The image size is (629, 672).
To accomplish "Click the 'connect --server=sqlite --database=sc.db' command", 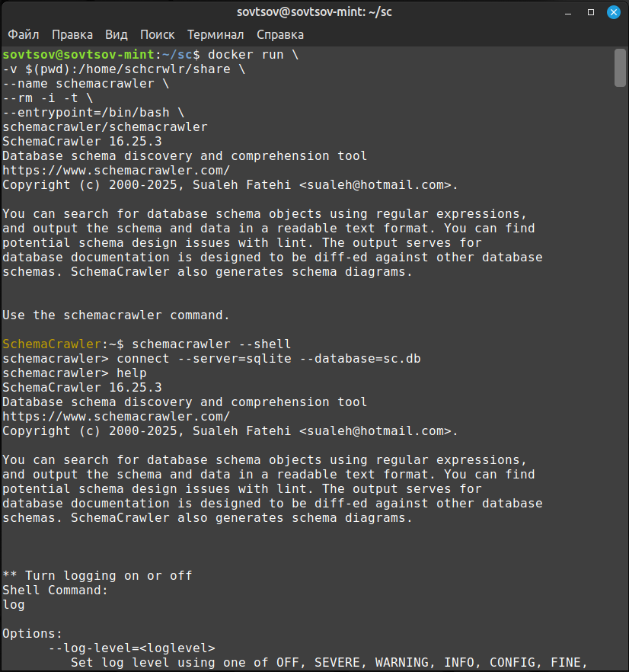I will [x=269, y=359].
